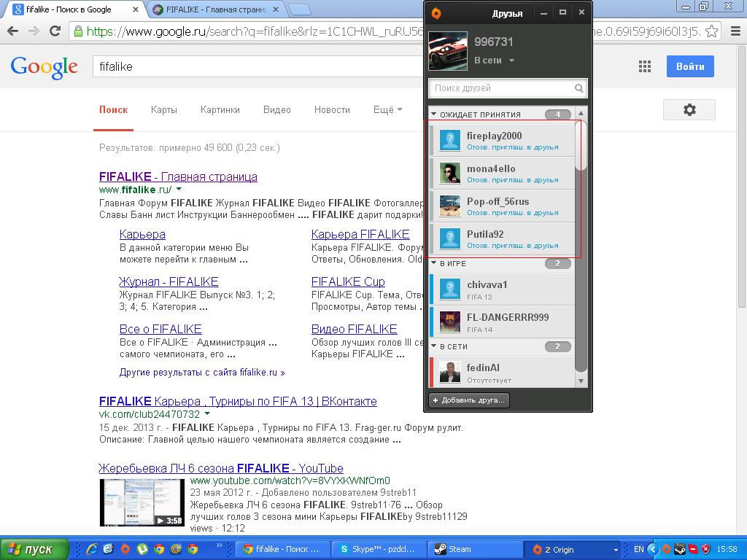Click the Origin logo in Friends window
The image size is (747, 560).
[x=436, y=13]
